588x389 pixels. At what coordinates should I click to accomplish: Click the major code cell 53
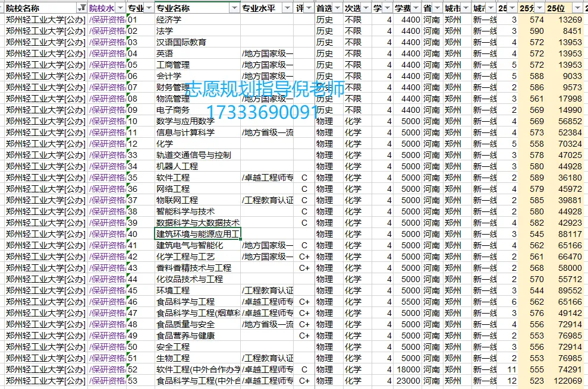click(140, 381)
